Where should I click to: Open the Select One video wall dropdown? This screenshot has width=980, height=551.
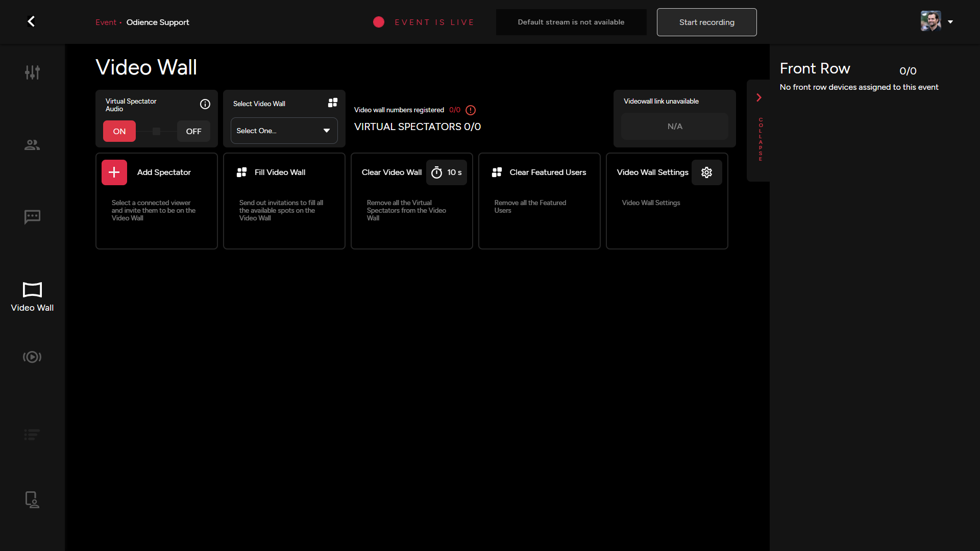point(284,131)
